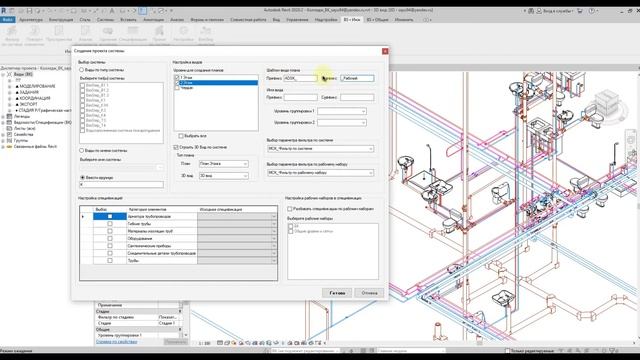Screen dimensions: 640x360
Task: Open the 'Управление' ribbon tab
Action: [297, 20]
